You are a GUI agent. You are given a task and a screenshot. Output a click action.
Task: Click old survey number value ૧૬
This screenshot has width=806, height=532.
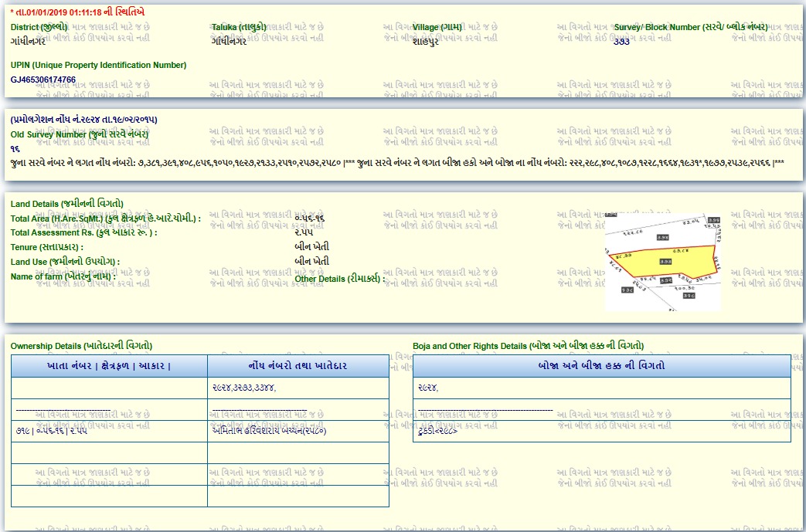[15, 149]
